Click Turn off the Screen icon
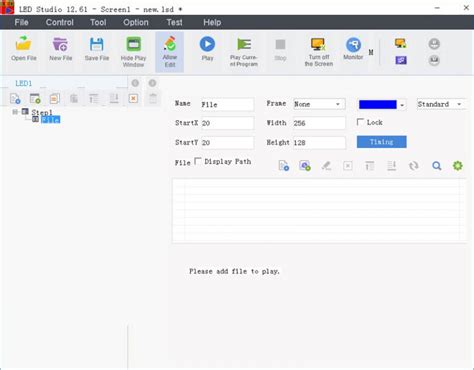 (x=319, y=52)
